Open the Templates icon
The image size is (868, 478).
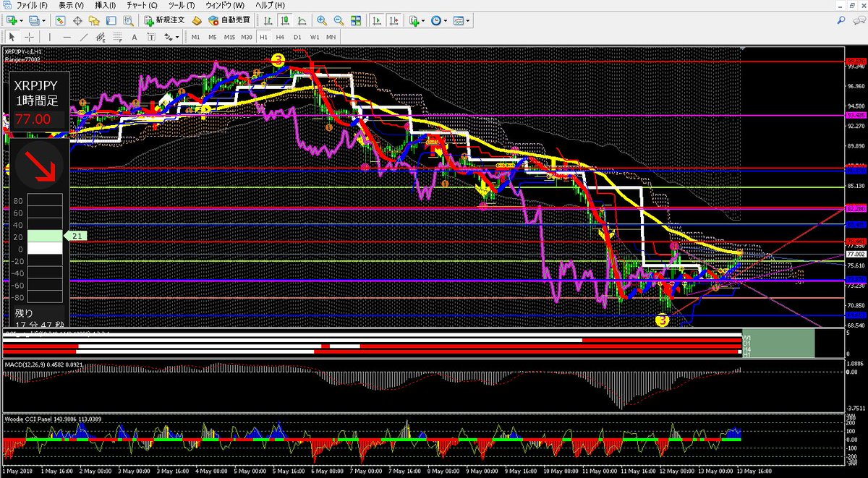[459, 21]
